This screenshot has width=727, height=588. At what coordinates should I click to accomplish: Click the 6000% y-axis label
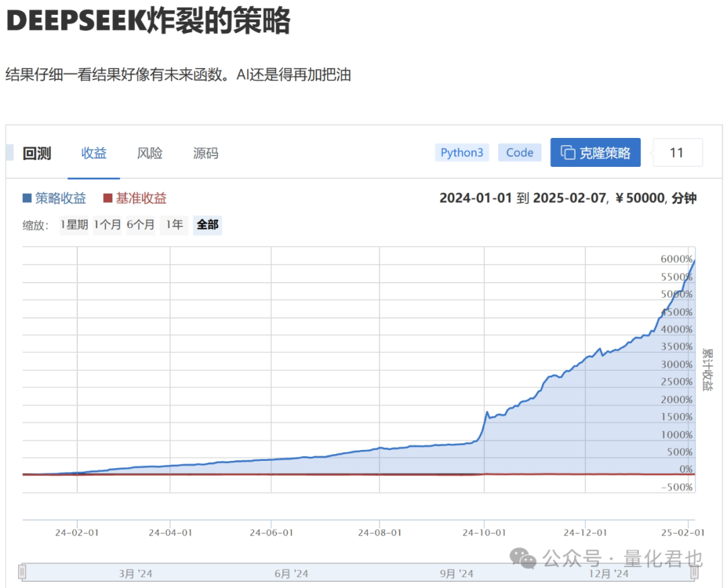pyautogui.click(x=677, y=259)
